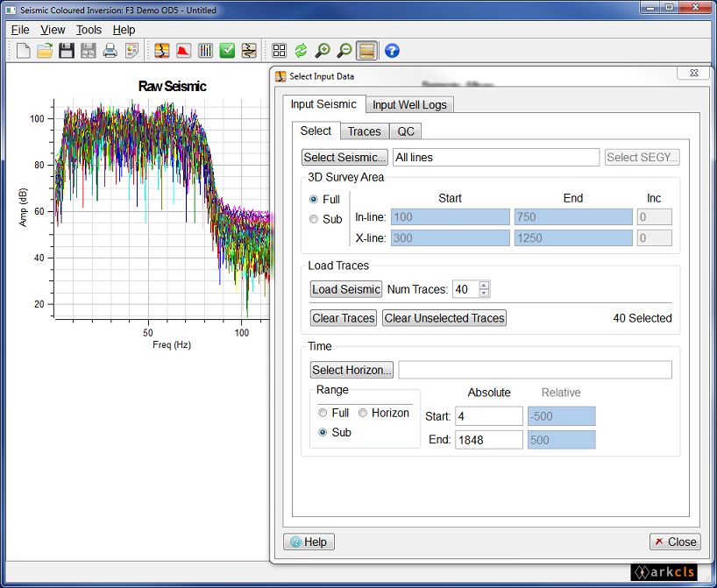Screen dimensions: 717x588
Task: Click the 40 Selected status text
Action: click(642, 318)
